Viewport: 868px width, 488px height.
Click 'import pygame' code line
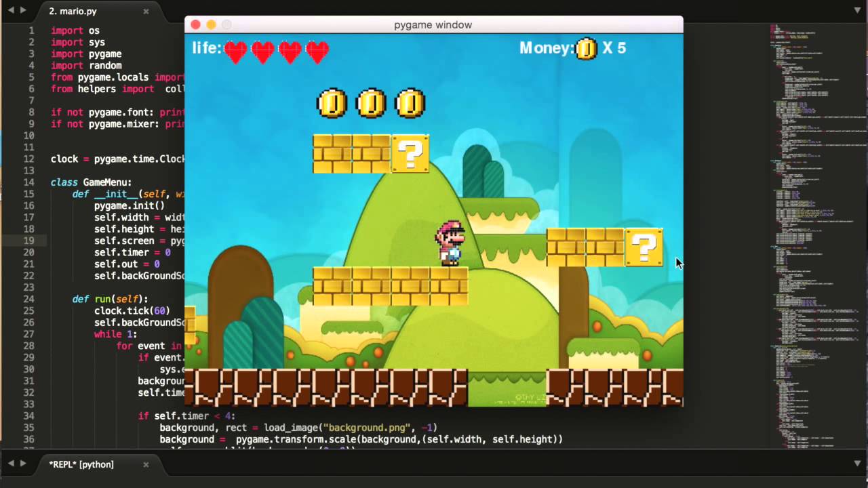click(86, 54)
